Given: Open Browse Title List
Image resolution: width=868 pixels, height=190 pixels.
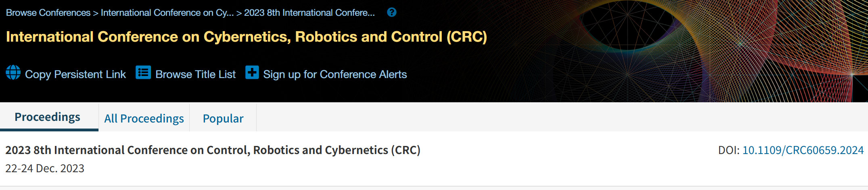Looking at the screenshot, I should [x=195, y=74].
